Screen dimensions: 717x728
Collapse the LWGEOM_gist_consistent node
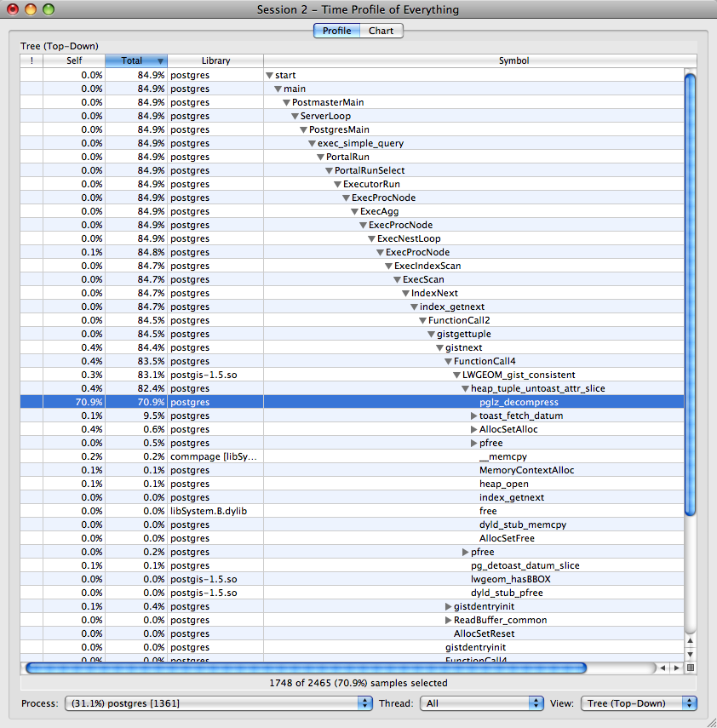click(457, 375)
